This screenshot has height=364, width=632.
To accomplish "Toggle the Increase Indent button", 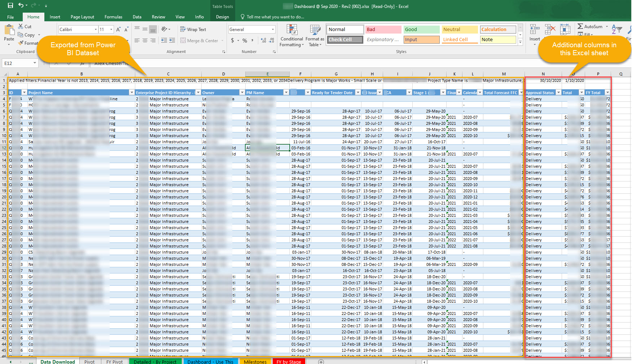I will (x=172, y=40).
